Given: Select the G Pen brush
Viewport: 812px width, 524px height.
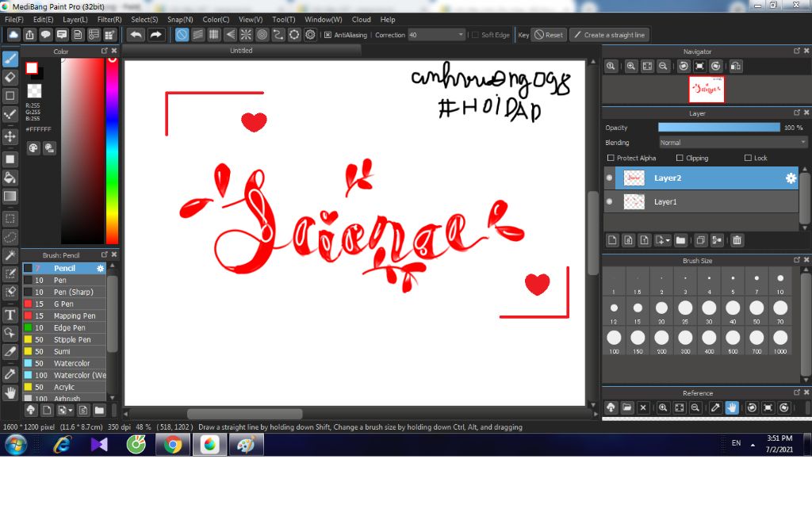Looking at the screenshot, I should pos(64,304).
